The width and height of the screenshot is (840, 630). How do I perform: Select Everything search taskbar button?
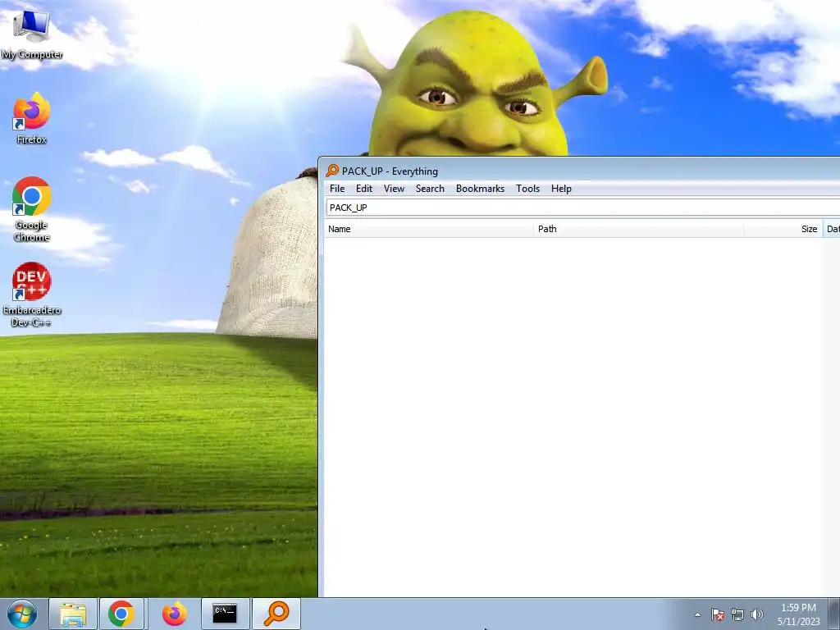276,614
